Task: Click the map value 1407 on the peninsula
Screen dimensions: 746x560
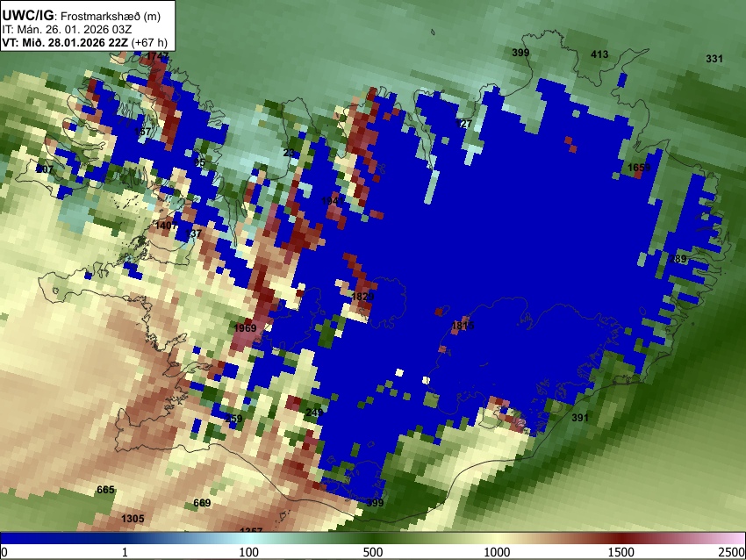Action: (x=166, y=226)
